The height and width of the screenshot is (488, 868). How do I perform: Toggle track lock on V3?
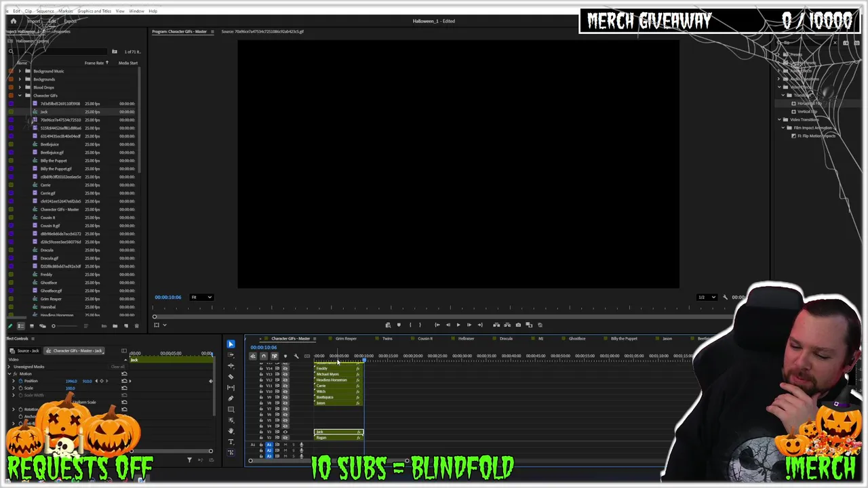click(x=261, y=432)
